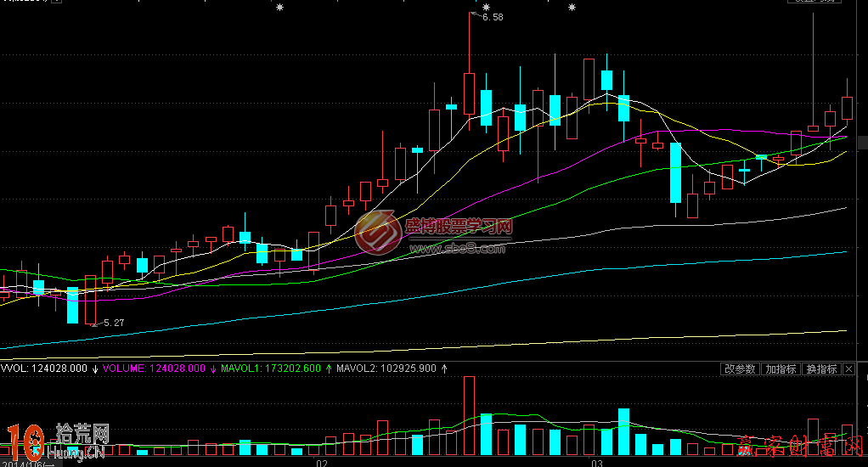Click the 加指标 button

coord(781,369)
